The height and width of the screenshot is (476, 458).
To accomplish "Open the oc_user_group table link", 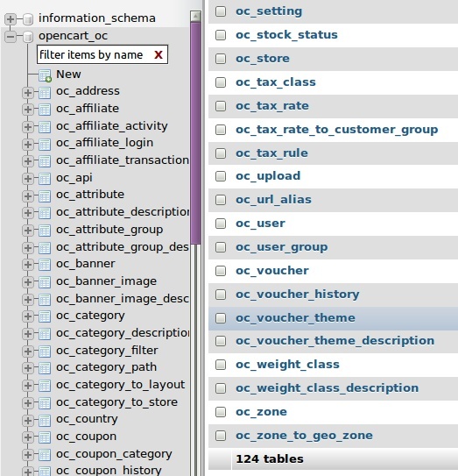I will coord(281,247).
